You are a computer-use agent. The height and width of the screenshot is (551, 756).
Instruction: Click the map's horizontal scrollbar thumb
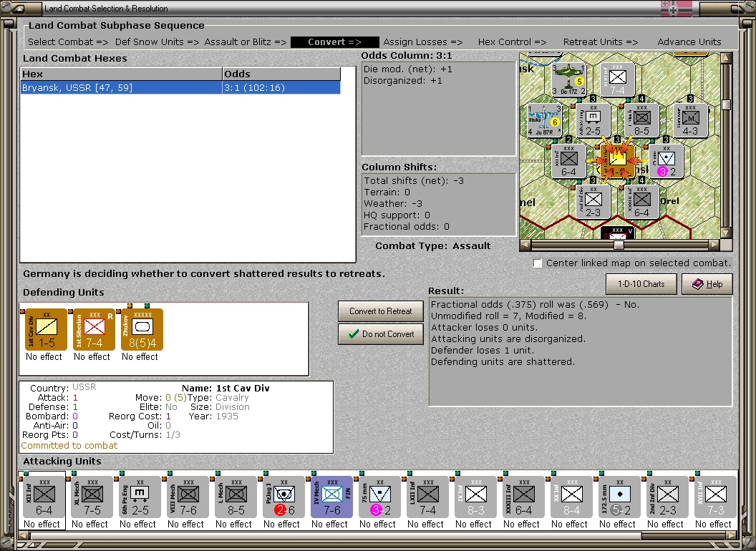point(619,245)
